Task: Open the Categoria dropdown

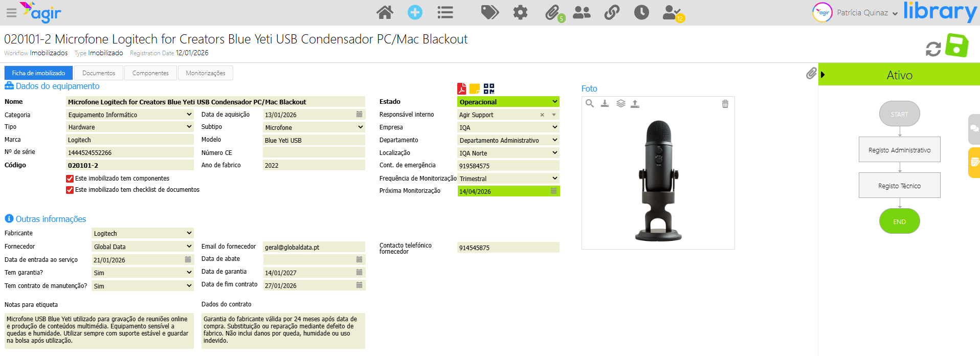Action: pyautogui.click(x=130, y=115)
